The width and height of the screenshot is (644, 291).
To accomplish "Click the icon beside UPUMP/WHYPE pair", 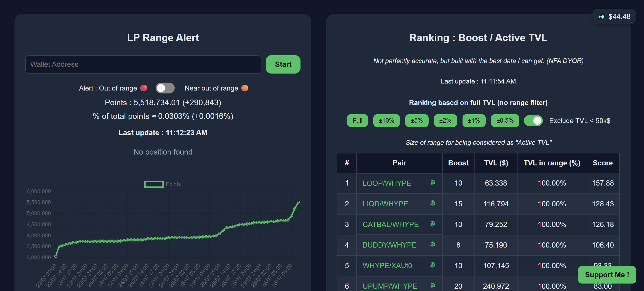I will pyautogui.click(x=432, y=286).
